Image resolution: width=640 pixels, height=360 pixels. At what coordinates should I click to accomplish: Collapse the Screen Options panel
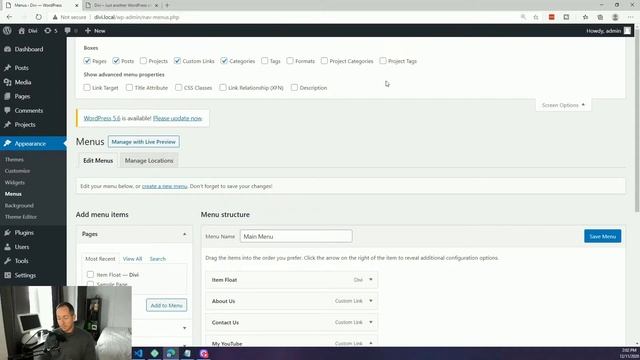563,105
